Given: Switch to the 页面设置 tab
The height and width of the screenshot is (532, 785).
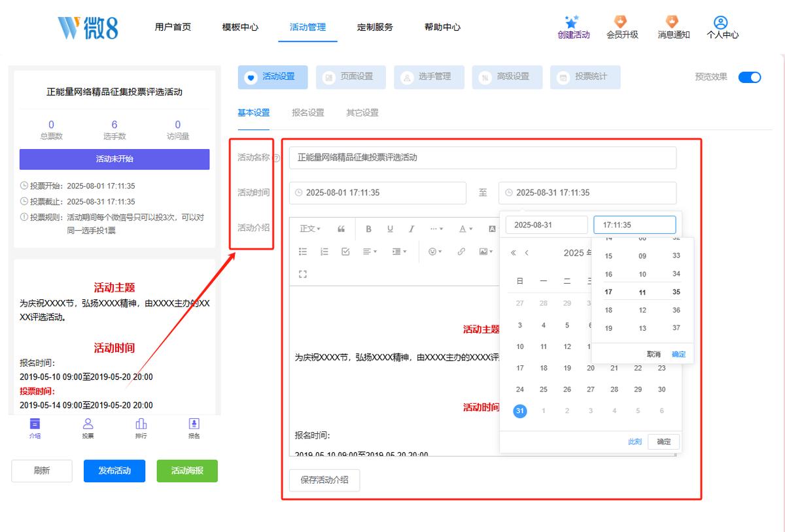Looking at the screenshot, I should point(351,77).
